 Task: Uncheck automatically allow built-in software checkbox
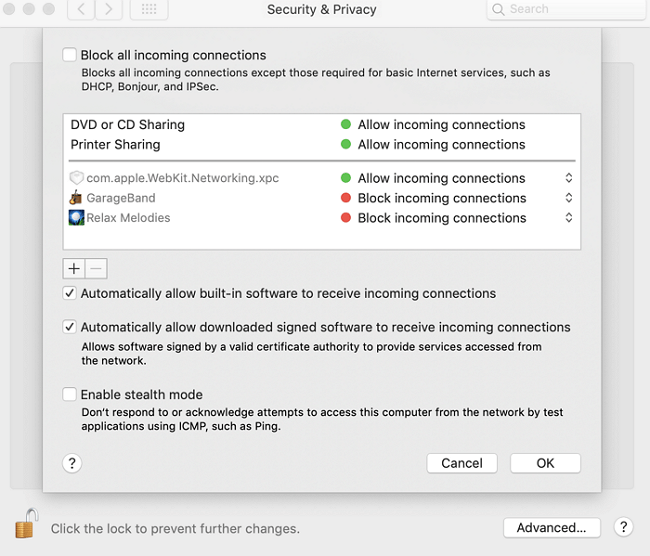(70, 294)
